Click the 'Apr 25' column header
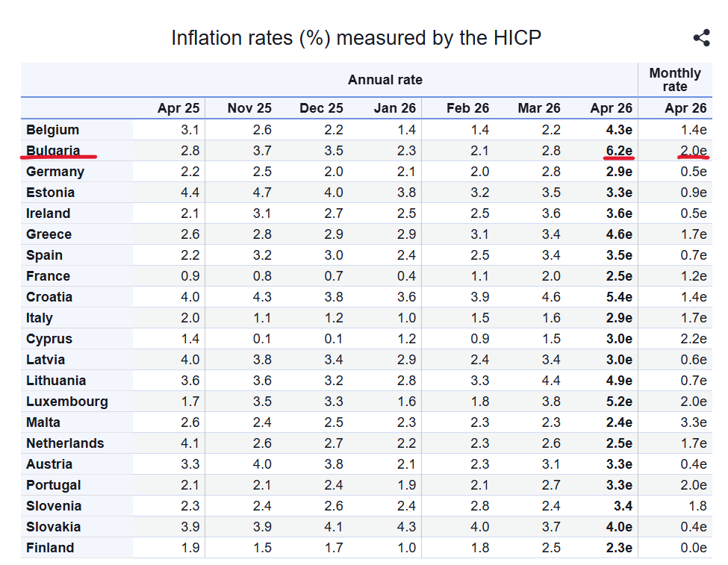Screen dimensions: 728x565 pos(178,108)
